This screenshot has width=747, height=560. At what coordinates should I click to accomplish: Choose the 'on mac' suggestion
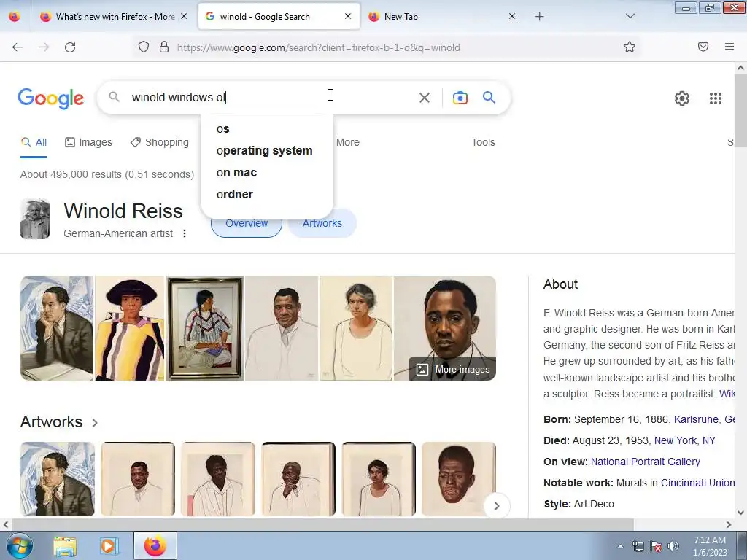[x=267, y=172]
